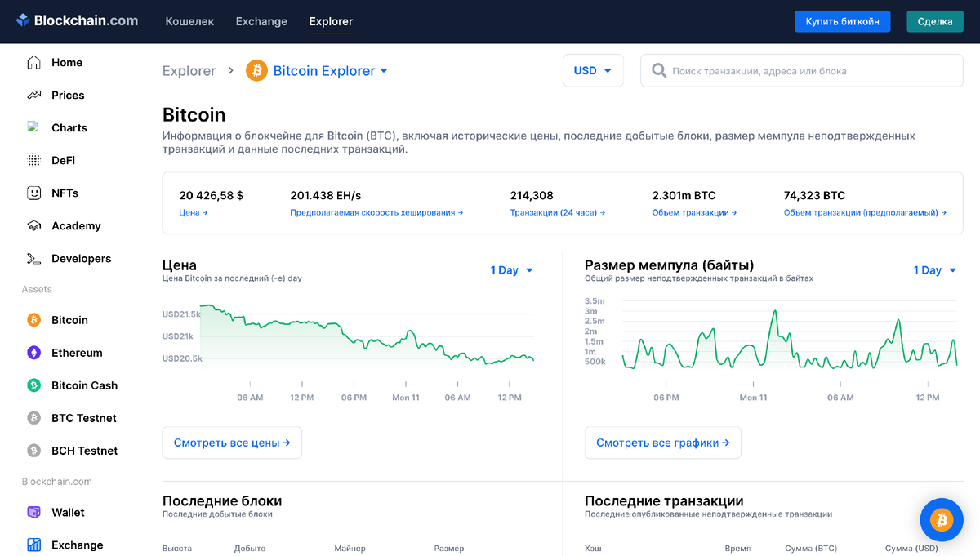Click the Майнер column header
Screen dimensions: 980x556
pyautogui.click(x=350, y=549)
